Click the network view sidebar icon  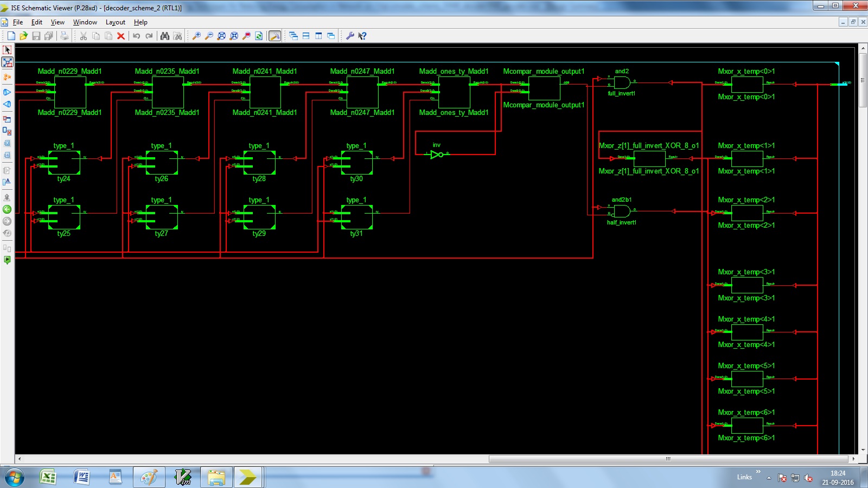(7, 62)
